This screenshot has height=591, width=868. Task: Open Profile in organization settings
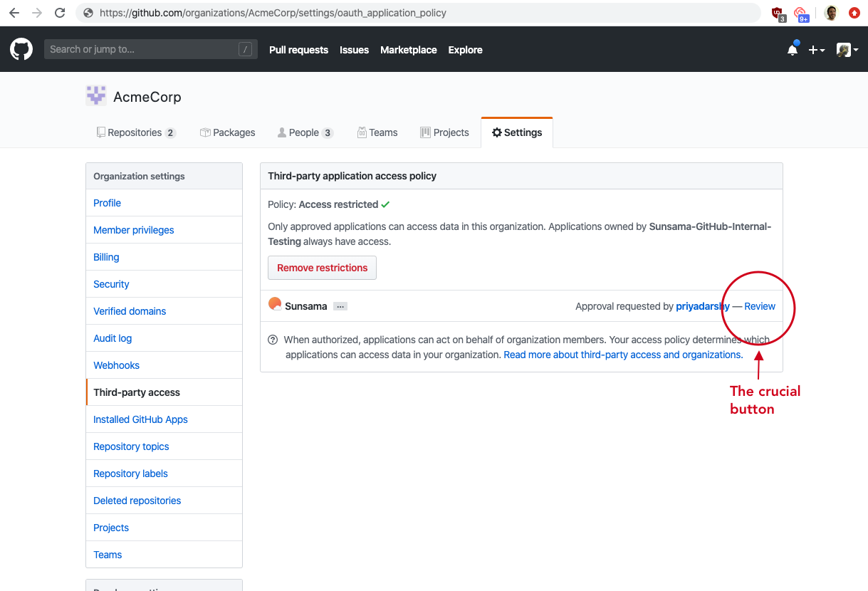coord(164,203)
